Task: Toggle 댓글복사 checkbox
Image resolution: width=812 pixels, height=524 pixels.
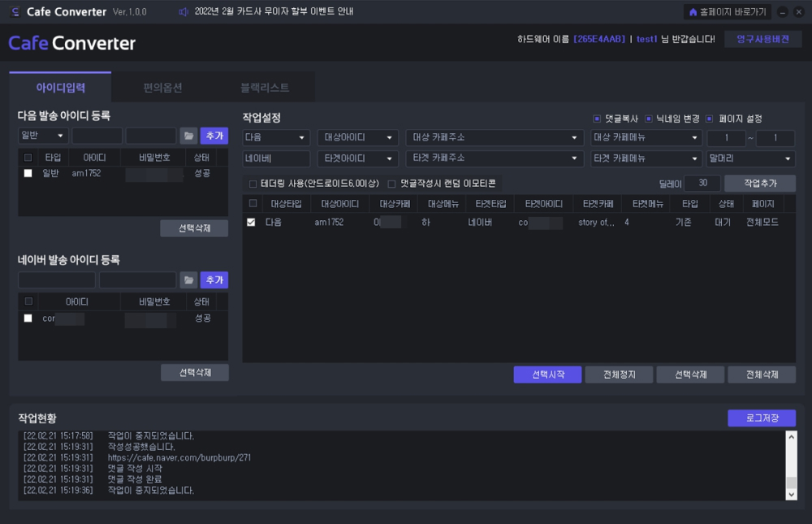Action: tap(597, 119)
